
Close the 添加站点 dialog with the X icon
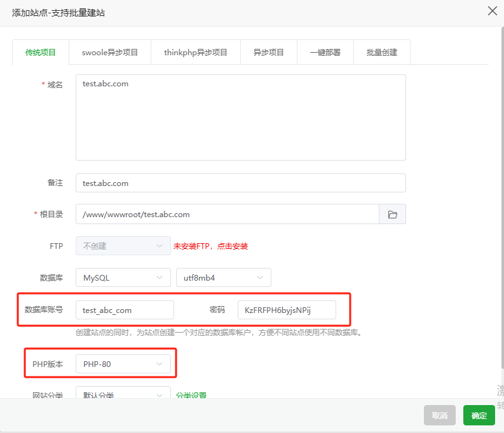tap(491, 11)
